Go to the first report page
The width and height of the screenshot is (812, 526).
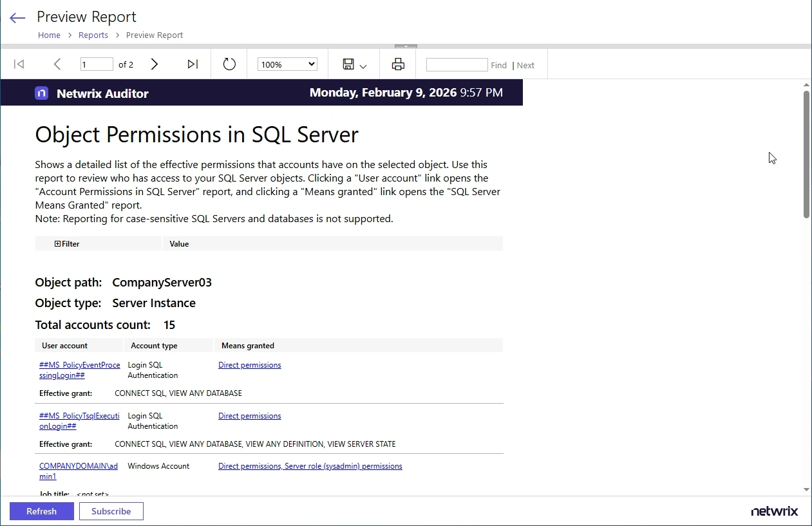(x=19, y=64)
